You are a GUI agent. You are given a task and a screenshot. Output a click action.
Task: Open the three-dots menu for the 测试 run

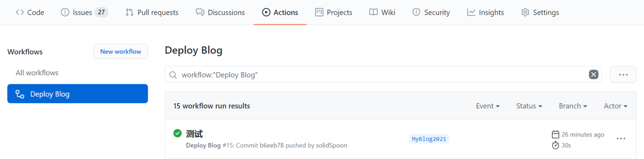621,139
